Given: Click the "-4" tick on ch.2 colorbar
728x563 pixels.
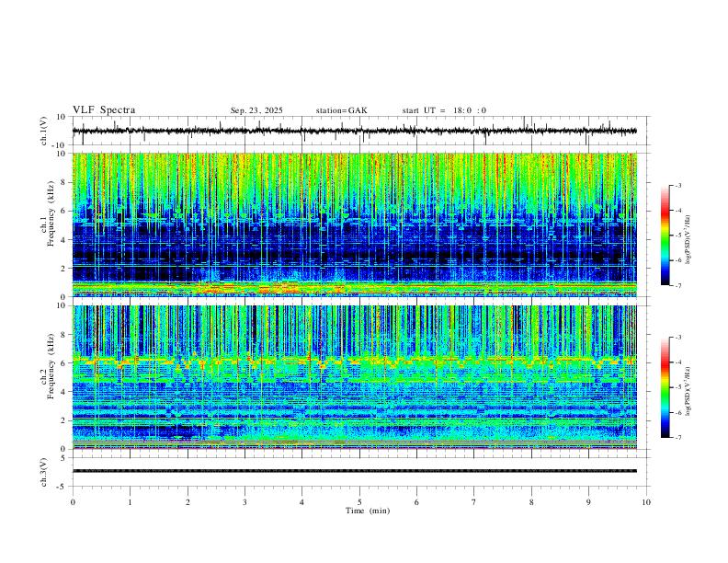Looking at the screenshot, I should [677, 362].
